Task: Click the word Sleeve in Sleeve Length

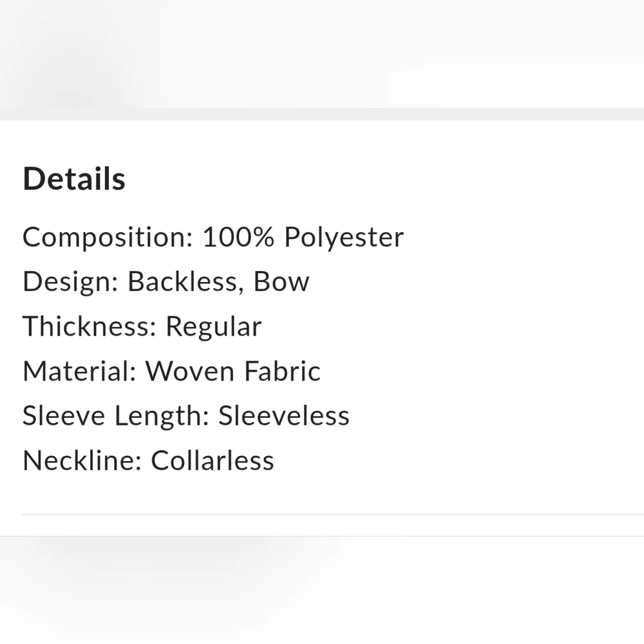Action: point(64,416)
